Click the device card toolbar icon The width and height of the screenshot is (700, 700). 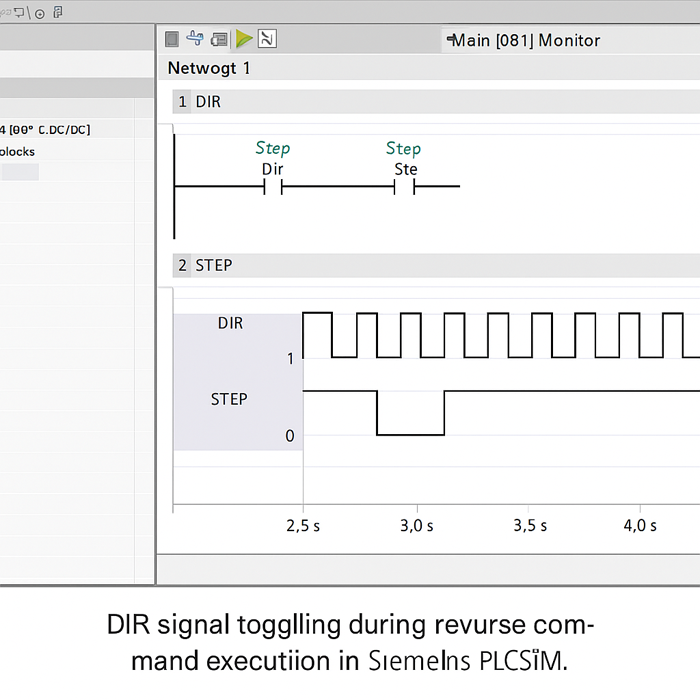(x=219, y=39)
